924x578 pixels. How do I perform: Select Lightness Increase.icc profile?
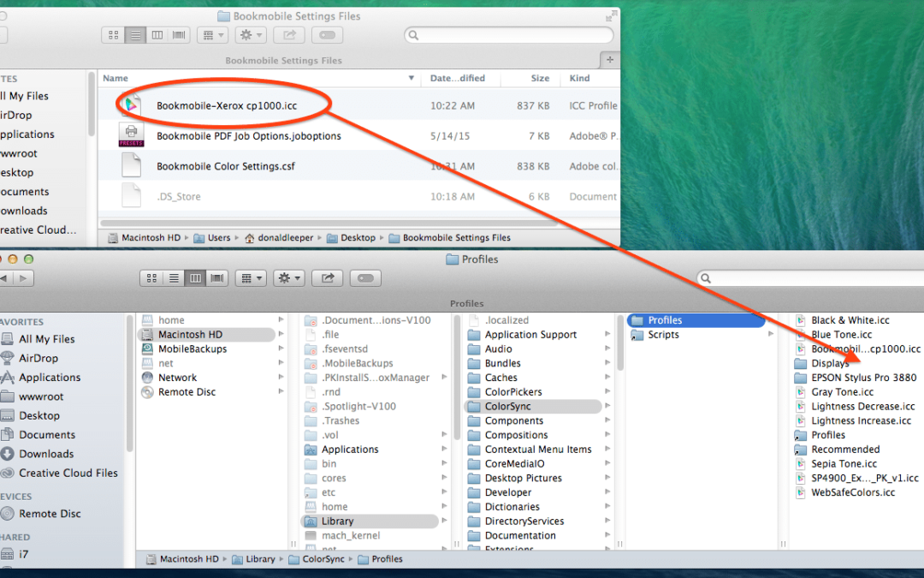pyautogui.click(x=861, y=421)
